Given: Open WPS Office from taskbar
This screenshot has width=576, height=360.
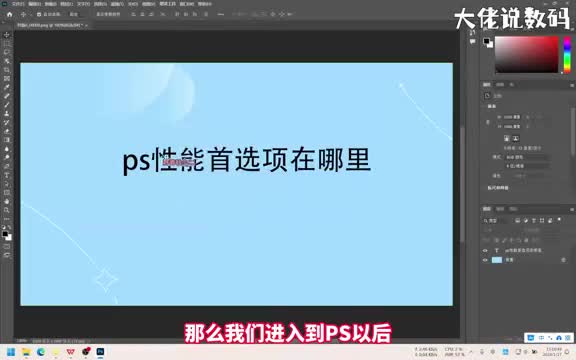Looking at the screenshot, I should click(x=71, y=352).
